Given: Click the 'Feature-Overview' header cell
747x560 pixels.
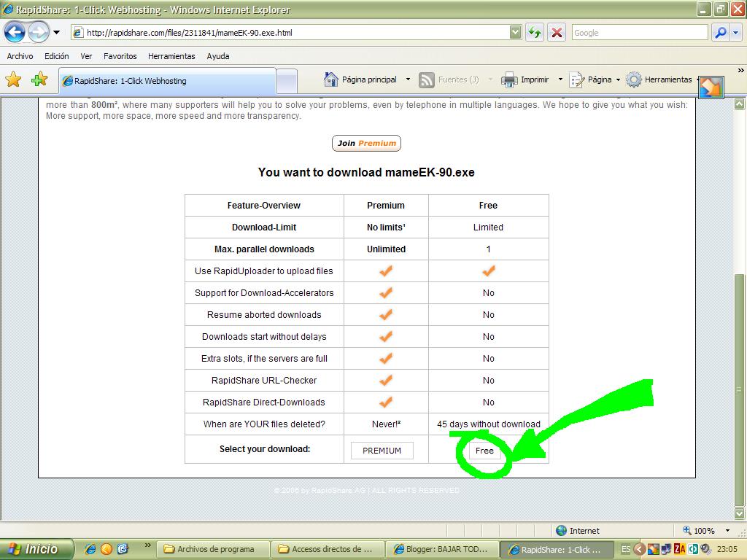Looking at the screenshot, I should click(x=264, y=205).
